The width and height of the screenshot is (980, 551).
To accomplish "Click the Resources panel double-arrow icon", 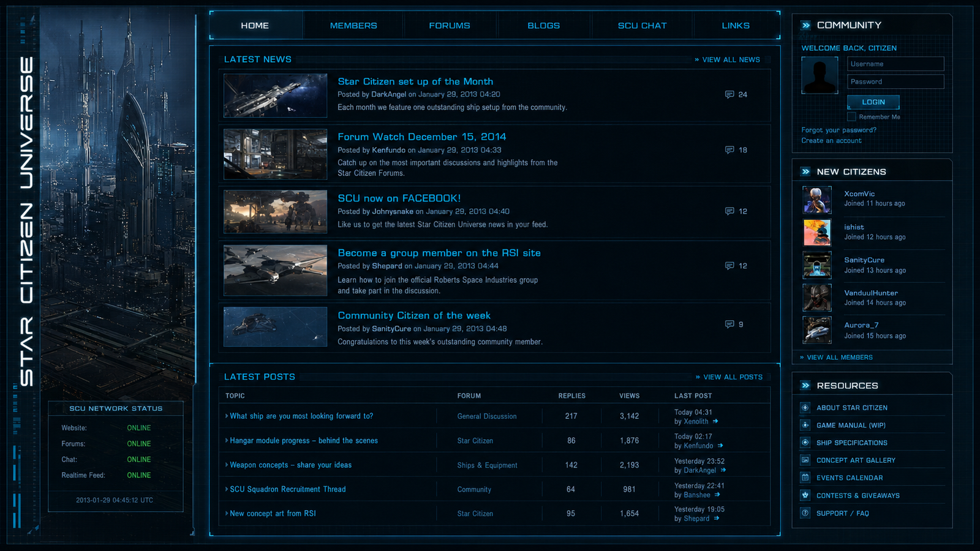I will 806,386.
